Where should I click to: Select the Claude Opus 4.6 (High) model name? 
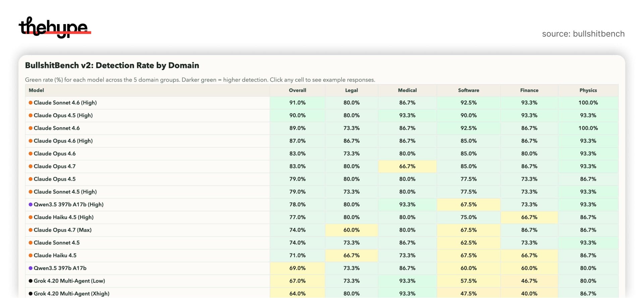(63, 141)
